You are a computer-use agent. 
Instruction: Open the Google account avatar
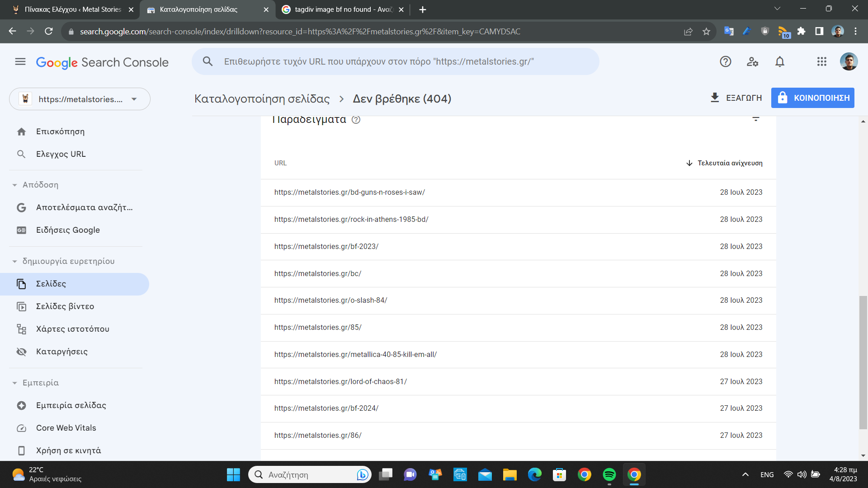click(x=849, y=62)
